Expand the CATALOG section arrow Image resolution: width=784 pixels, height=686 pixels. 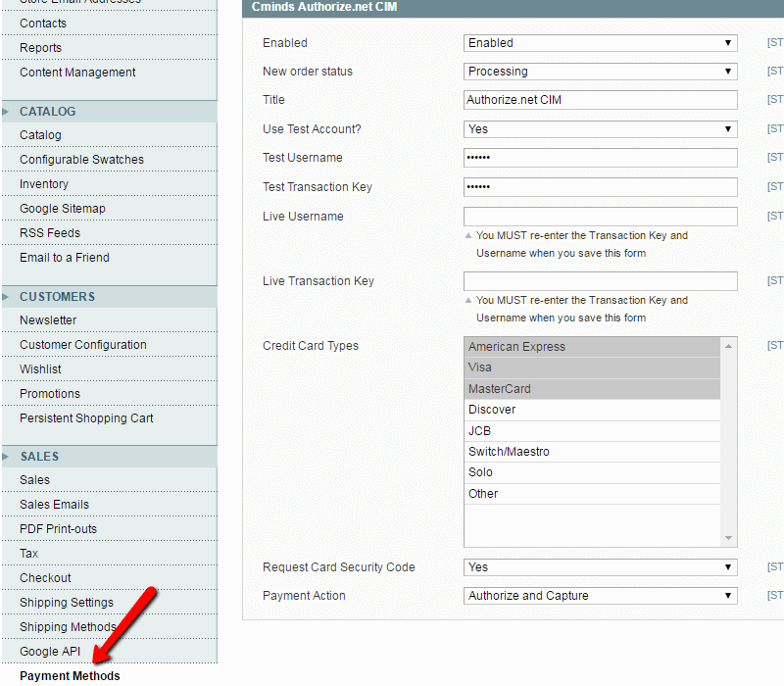click(x=6, y=112)
